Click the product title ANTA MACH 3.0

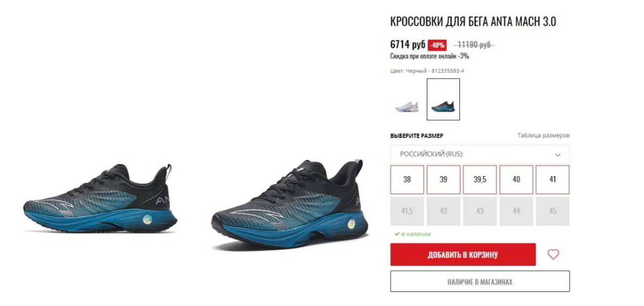(473, 22)
